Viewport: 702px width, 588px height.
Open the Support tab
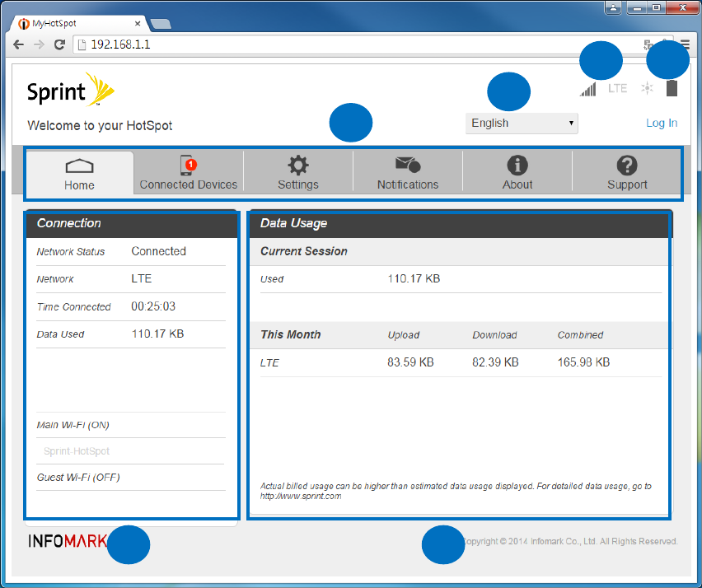click(627, 173)
